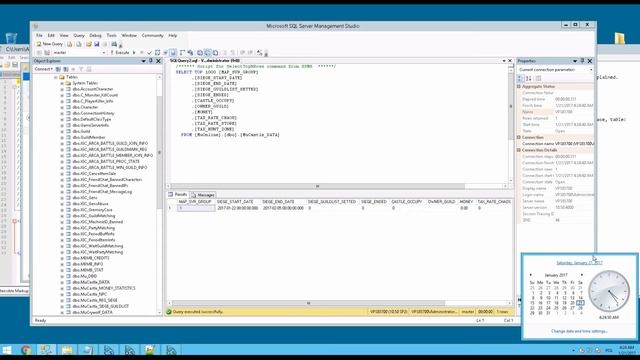Select the dbo.MuCastle_DATA table
Image resolution: width=640 pixels, height=360 pixels.
(x=91, y=282)
